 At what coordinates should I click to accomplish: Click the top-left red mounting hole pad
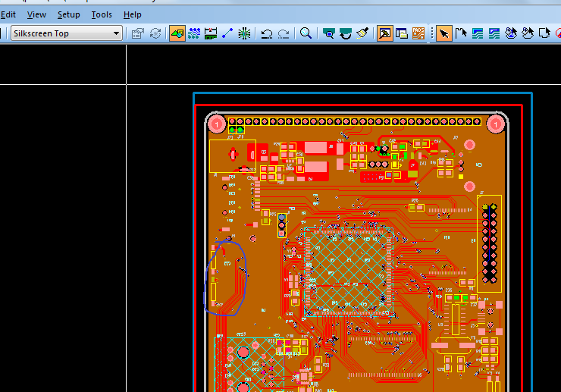click(x=217, y=124)
